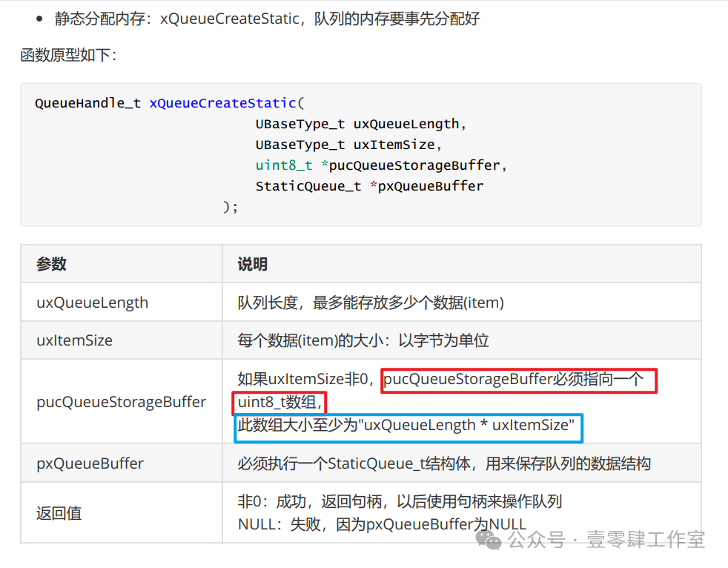Image resolution: width=728 pixels, height=568 pixels.
Task: Select the pucQueueStorageBuffer parameter cell
Action: [121, 402]
